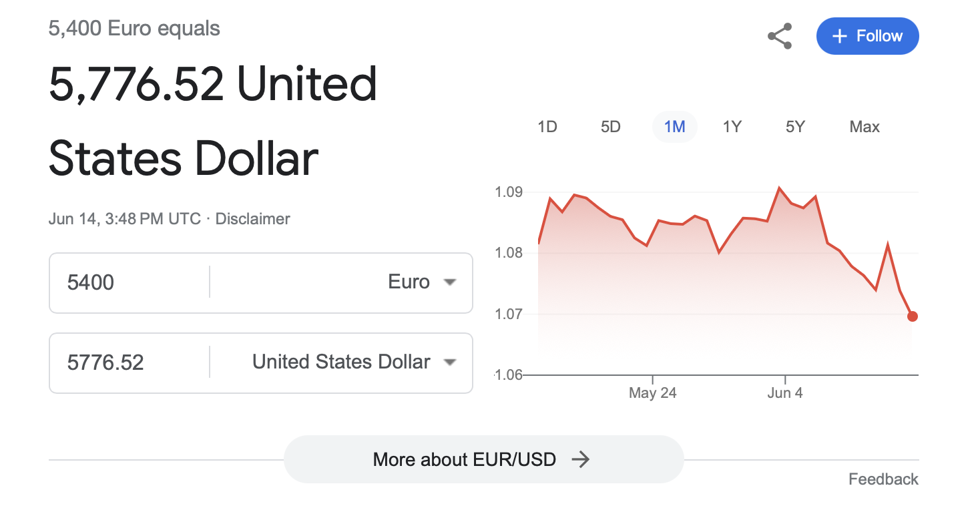
Task: Switch to the 1Y chart range
Action: pos(732,127)
